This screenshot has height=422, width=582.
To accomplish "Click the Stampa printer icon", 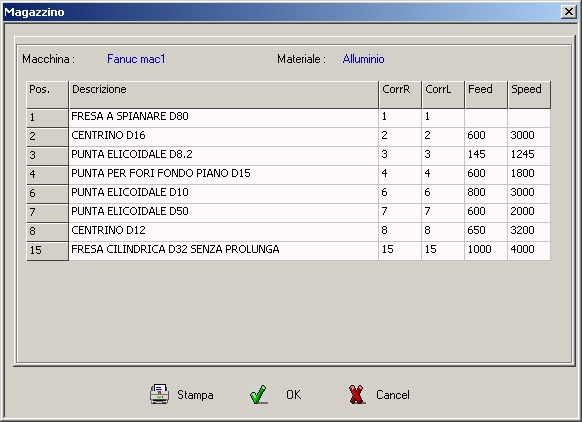I will tap(159, 394).
